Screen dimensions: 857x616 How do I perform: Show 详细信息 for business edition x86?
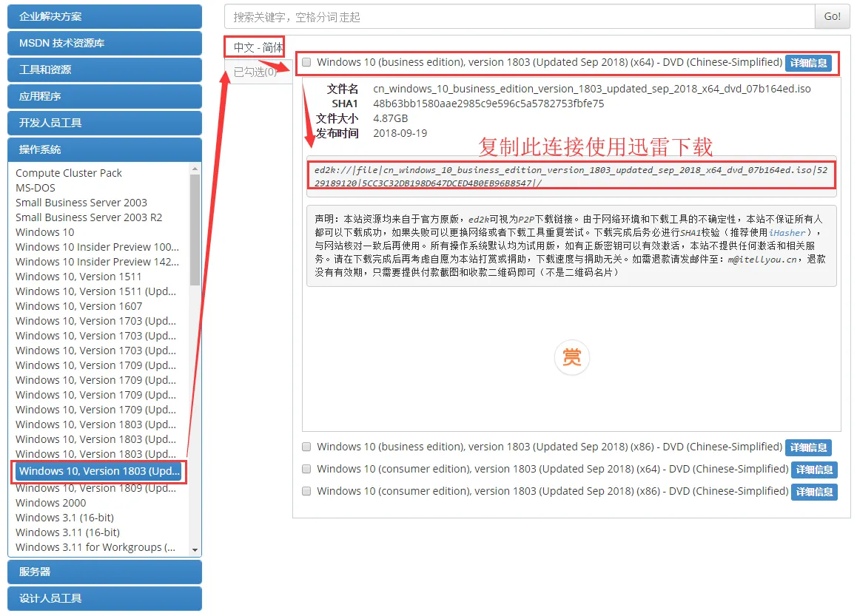pyautogui.click(x=808, y=447)
